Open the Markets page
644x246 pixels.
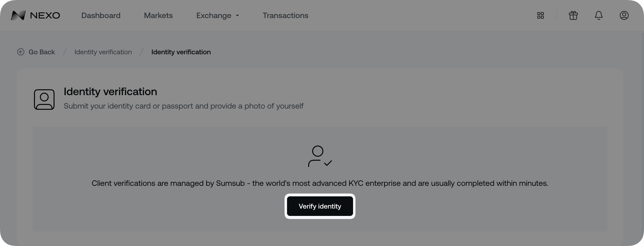158,15
